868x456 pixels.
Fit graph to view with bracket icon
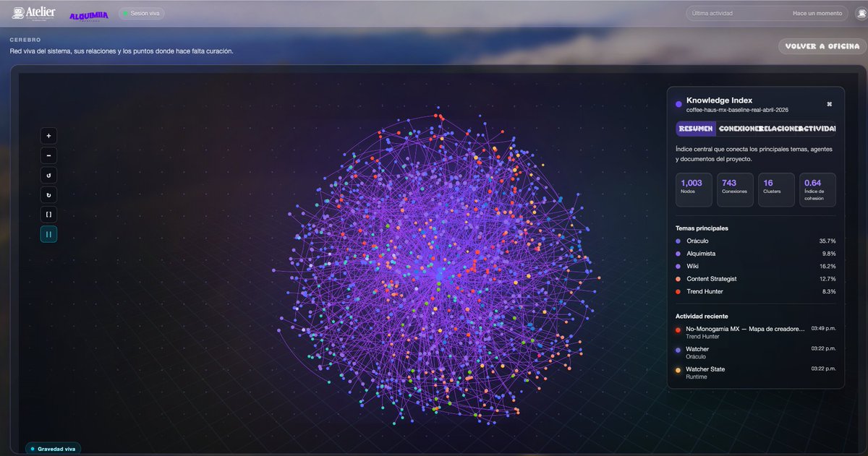(48, 215)
